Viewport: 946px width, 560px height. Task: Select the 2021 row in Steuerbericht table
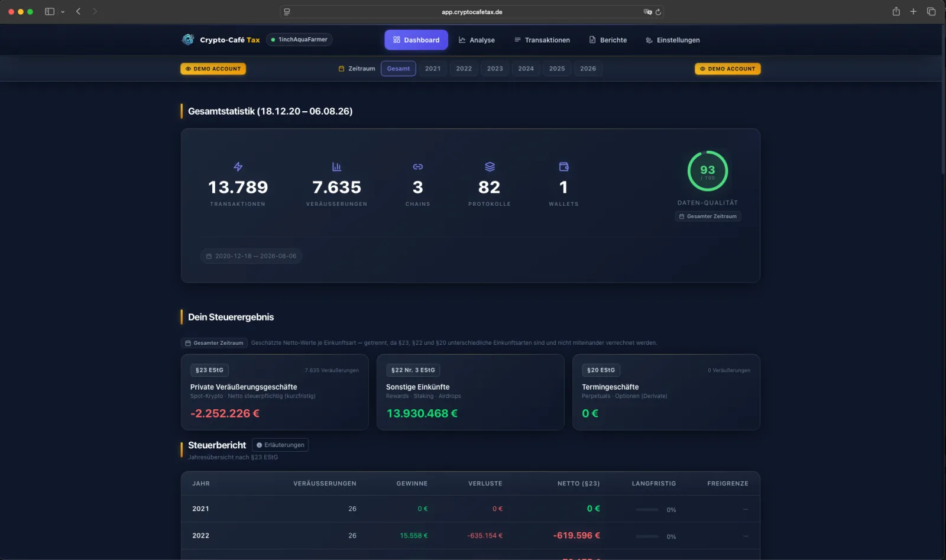471,509
